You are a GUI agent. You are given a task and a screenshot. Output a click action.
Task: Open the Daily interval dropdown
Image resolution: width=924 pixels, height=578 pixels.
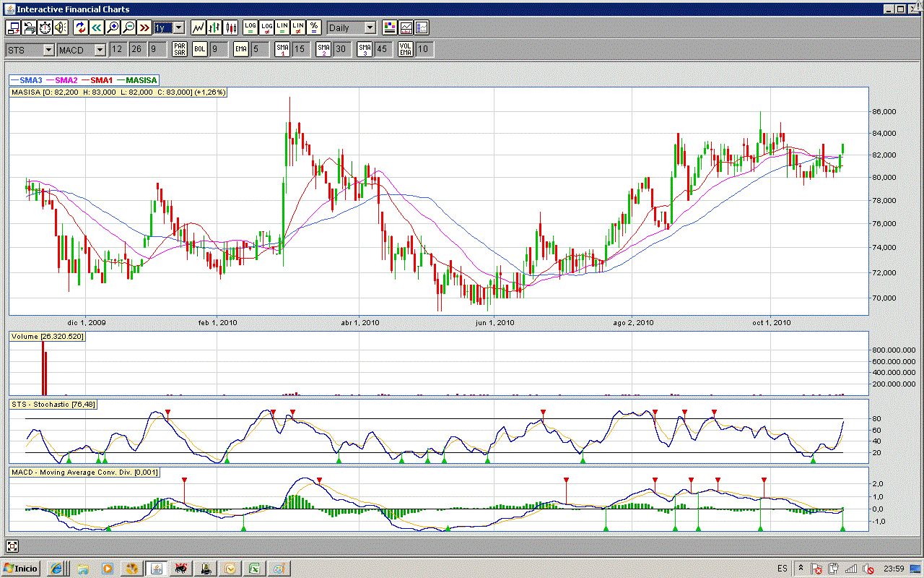point(370,27)
